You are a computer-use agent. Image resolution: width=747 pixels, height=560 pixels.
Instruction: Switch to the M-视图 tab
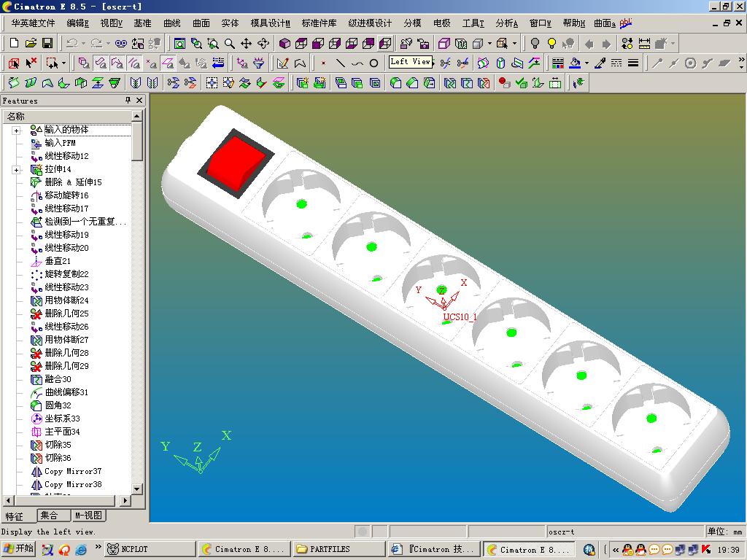click(88, 516)
